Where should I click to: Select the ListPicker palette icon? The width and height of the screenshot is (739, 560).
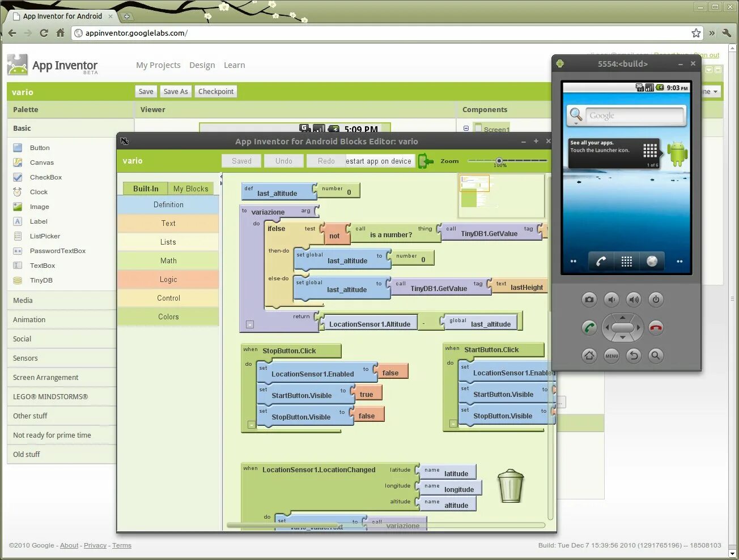(x=18, y=236)
